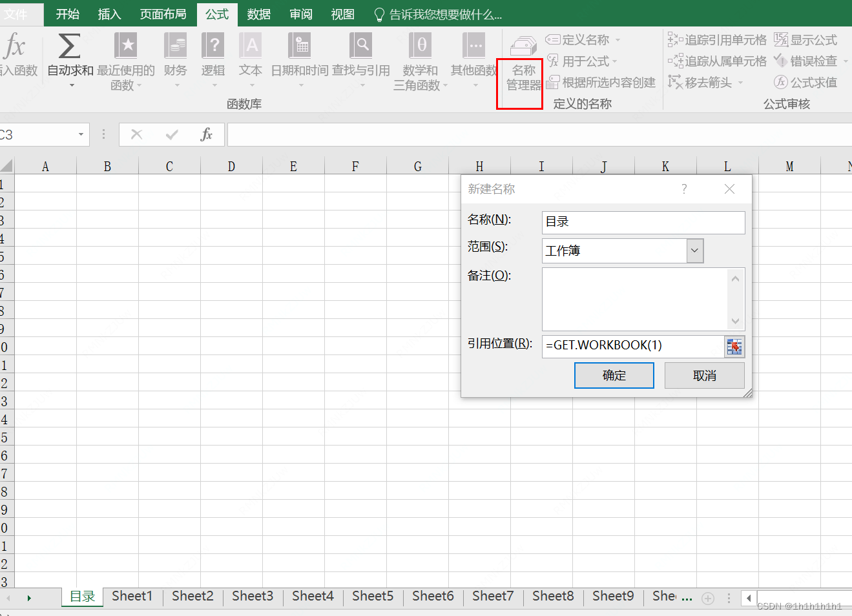Open Recently Used functions icon
Image resolution: width=852 pixels, height=616 pixels.
point(125,46)
